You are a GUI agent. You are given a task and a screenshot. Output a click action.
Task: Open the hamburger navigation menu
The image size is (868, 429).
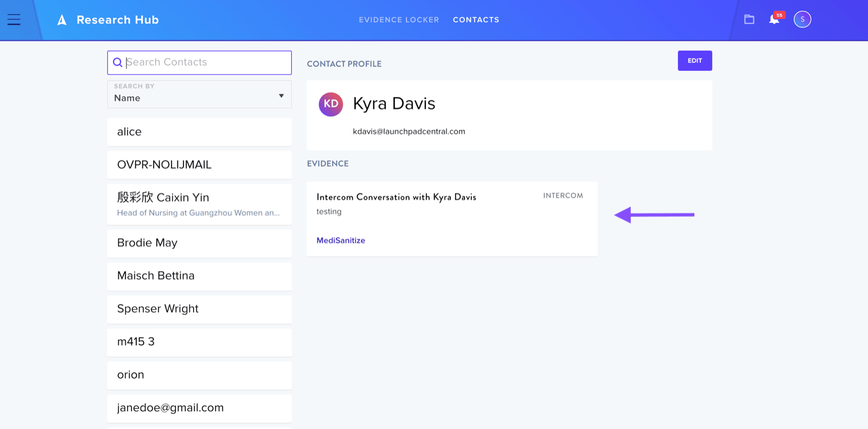14,20
